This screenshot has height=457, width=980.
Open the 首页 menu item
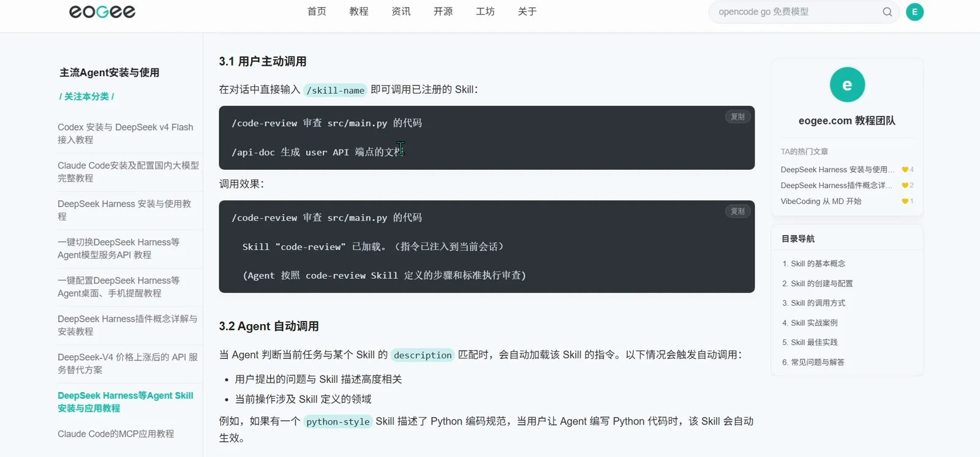pyautogui.click(x=317, y=12)
